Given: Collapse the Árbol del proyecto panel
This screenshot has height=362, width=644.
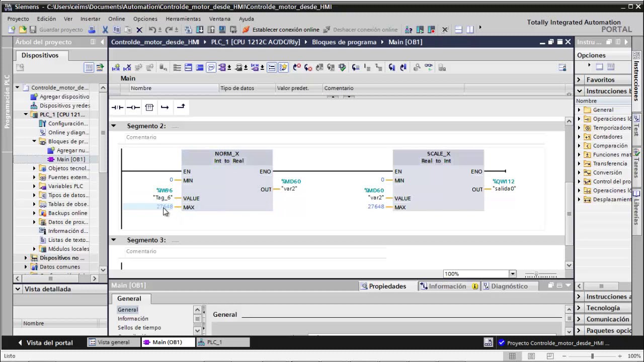Looking at the screenshot, I should [x=102, y=42].
